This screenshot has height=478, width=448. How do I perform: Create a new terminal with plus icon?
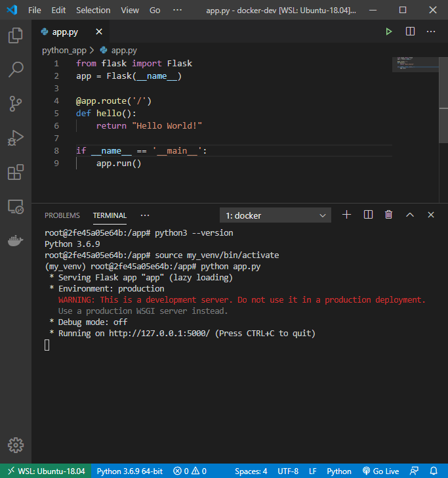(346, 215)
